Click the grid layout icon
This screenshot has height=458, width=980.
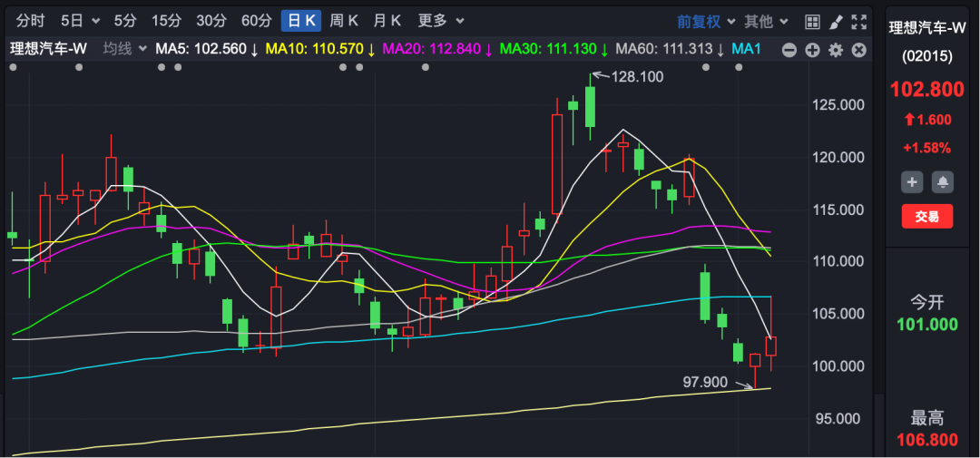[812, 22]
